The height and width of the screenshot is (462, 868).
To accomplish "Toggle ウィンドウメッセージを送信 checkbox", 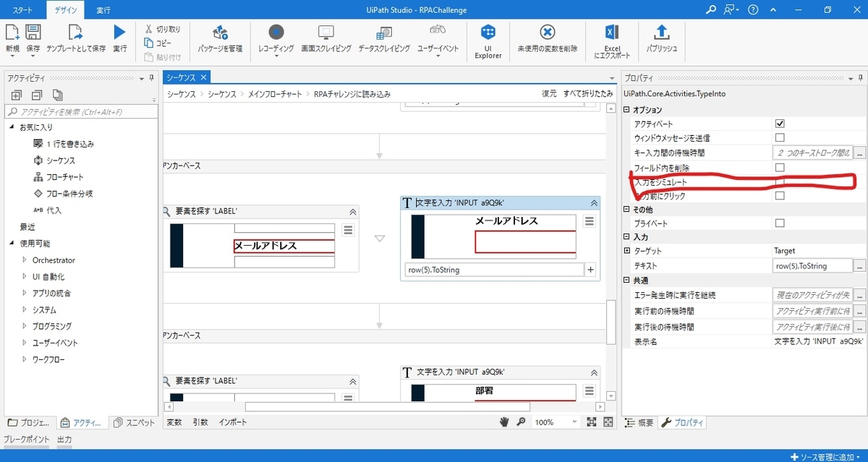I will click(x=779, y=137).
